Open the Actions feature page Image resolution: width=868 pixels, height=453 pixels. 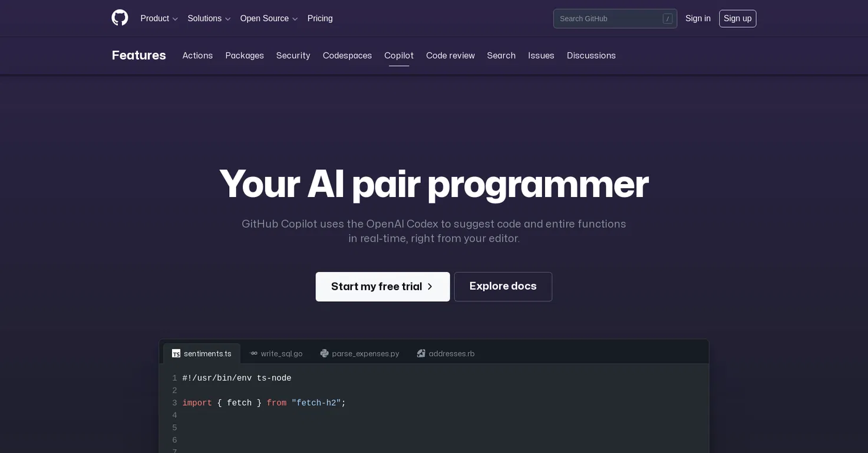tap(197, 55)
